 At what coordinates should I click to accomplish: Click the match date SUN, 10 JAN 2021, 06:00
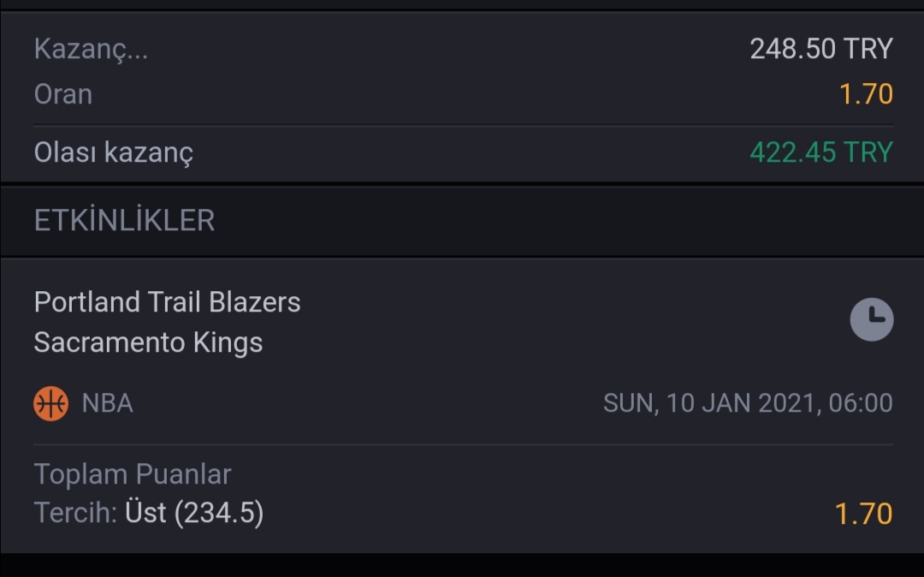(x=748, y=404)
